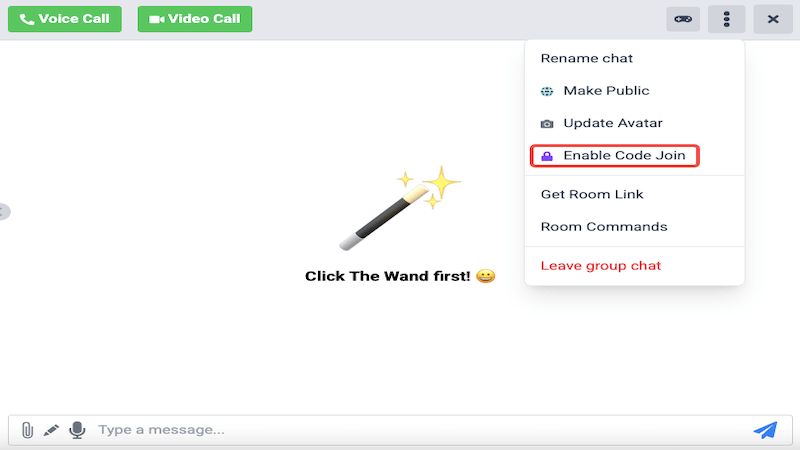Select Rename chat from the menu

point(587,58)
